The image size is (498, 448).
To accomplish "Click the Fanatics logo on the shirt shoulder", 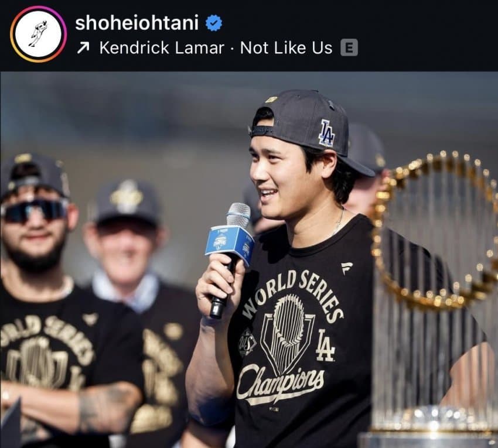I will pos(347,268).
